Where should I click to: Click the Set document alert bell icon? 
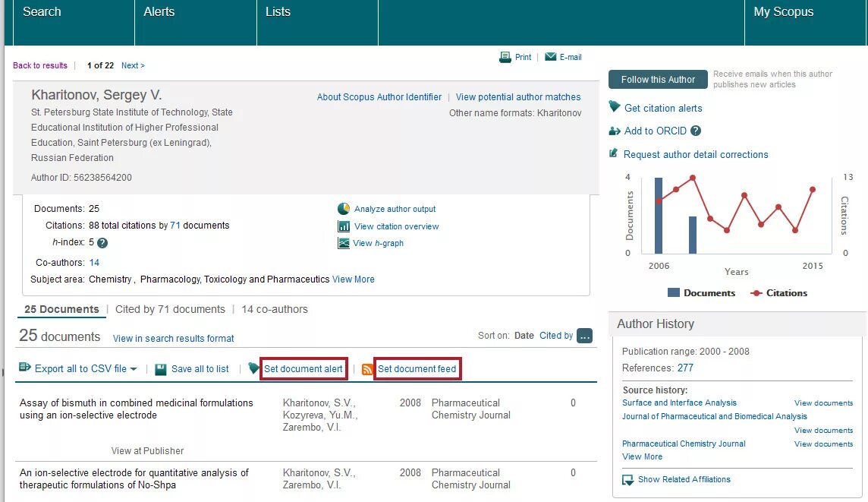[x=253, y=368]
